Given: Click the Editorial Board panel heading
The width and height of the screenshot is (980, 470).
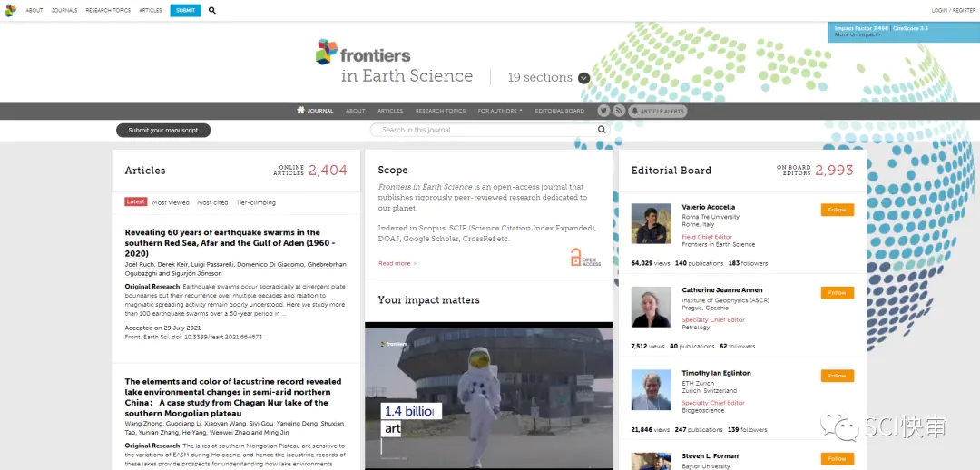Looking at the screenshot, I should point(671,171).
